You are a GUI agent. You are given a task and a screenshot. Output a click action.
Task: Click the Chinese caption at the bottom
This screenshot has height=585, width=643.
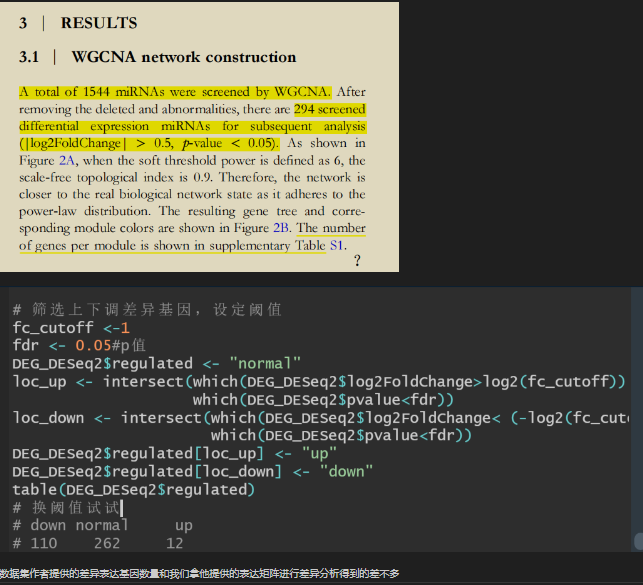click(200, 574)
